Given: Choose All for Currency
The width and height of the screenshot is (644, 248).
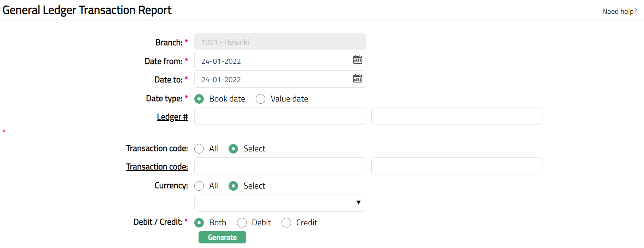Looking at the screenshot, I should (x=199, y=186).
